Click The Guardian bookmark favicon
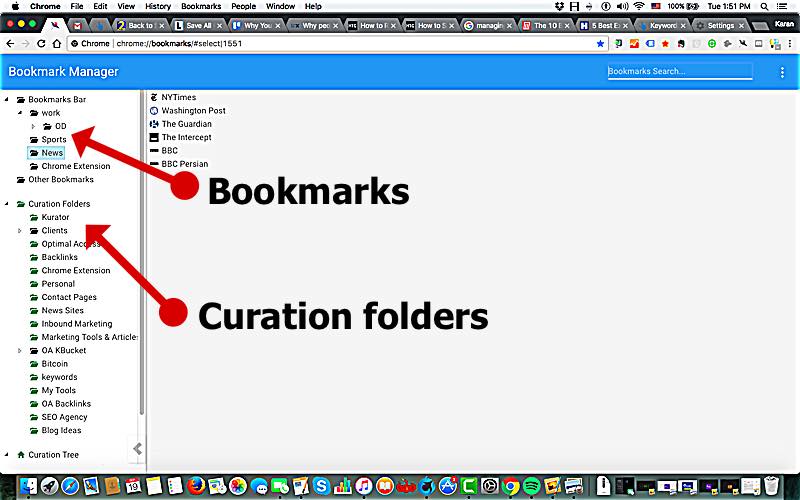The height and width of the screenshot is (500, 800). click(154, 123)
